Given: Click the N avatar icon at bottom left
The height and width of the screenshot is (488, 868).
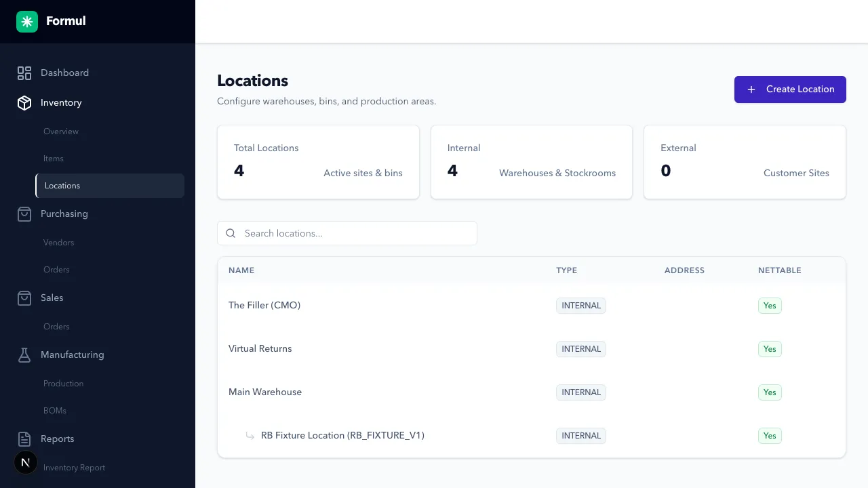Looking at the screenshot, I should click(25, 462).
